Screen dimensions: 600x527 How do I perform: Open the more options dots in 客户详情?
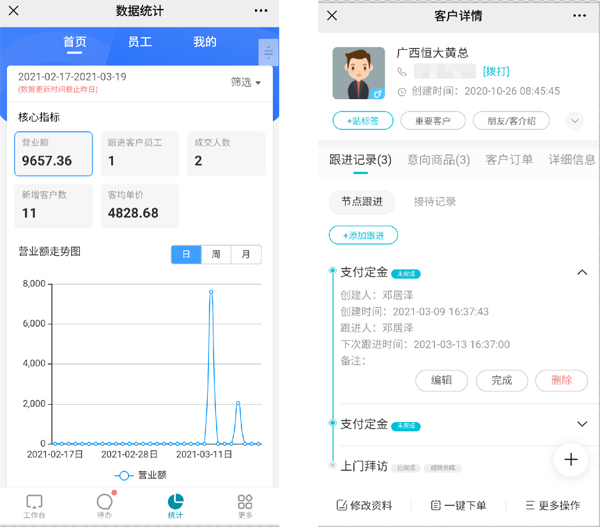click(579, 16)
